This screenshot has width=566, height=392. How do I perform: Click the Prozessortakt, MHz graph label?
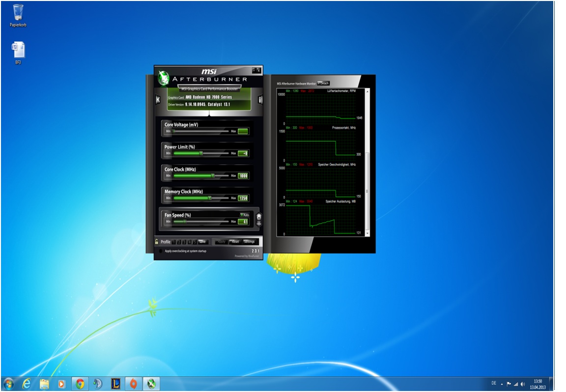pos(344,128)
